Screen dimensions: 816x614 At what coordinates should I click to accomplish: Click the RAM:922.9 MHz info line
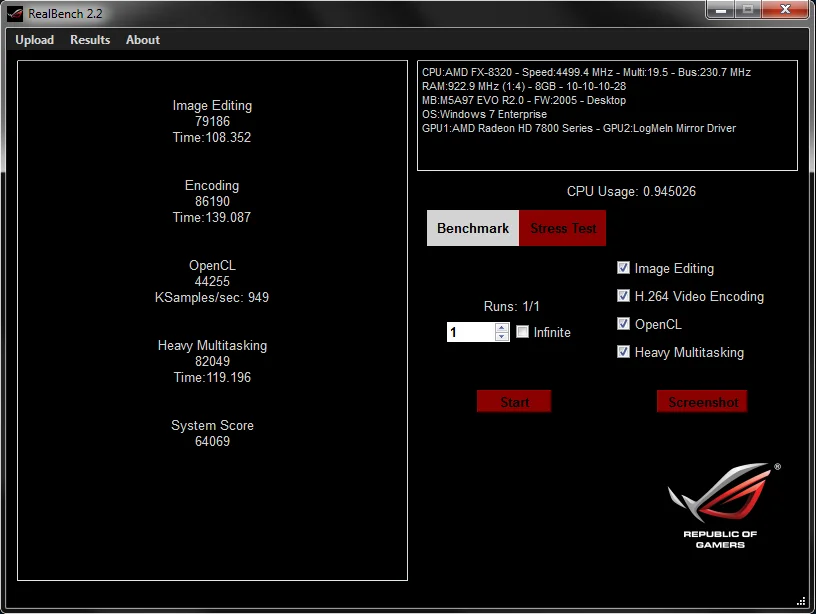pos(524,86)
